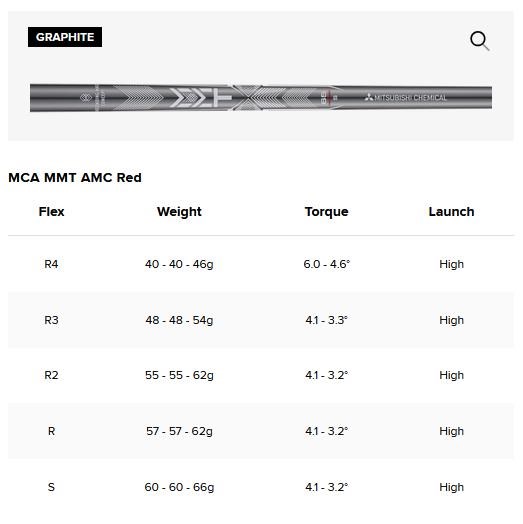The width and height of the screenshot is (523, 524).
Task: Click the 4.1 - 3.3° torque value
Action: [326, 320]
